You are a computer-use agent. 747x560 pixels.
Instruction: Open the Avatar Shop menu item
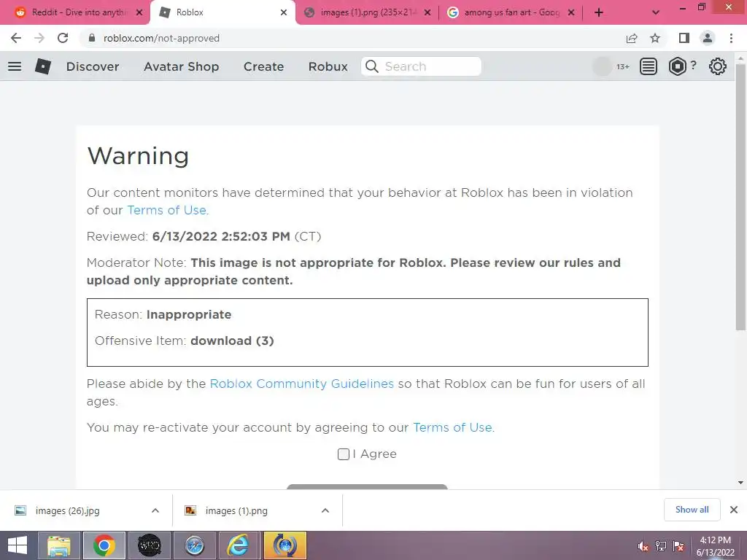point(181,66)
